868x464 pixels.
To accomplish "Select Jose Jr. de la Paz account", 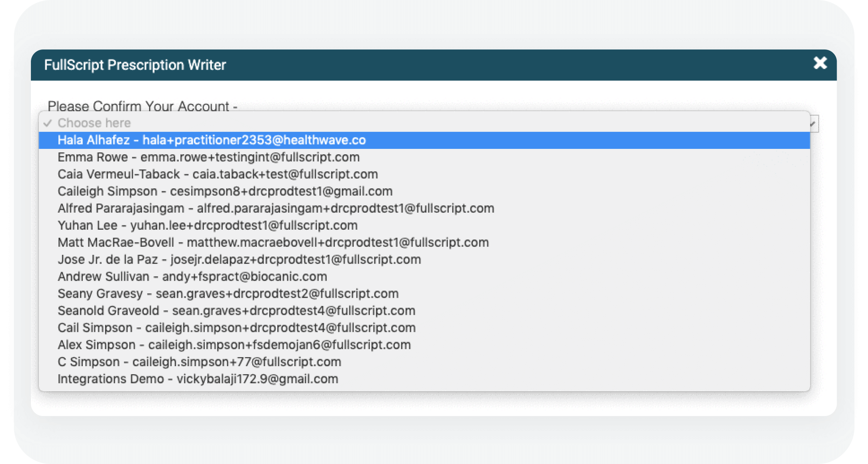I will 424,259.
